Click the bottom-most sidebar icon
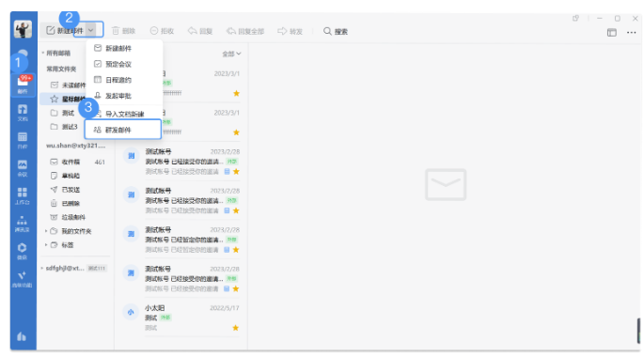The image size is (644, 357). coord(22,336)
